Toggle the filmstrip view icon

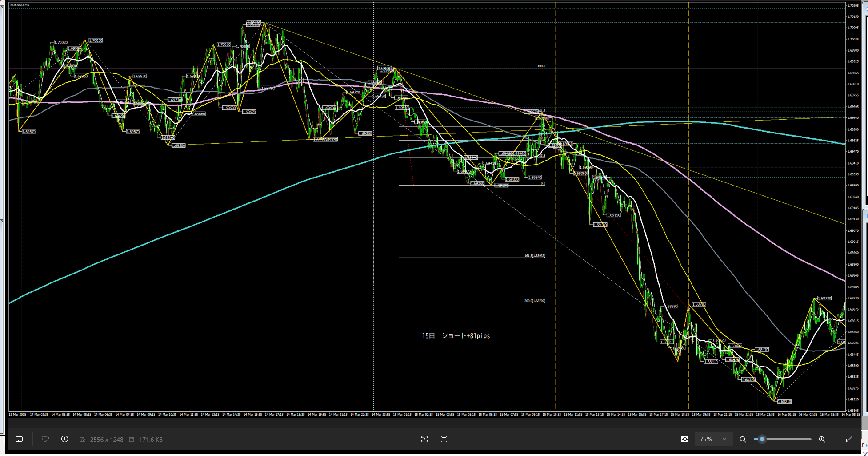[x=19, y=439]
